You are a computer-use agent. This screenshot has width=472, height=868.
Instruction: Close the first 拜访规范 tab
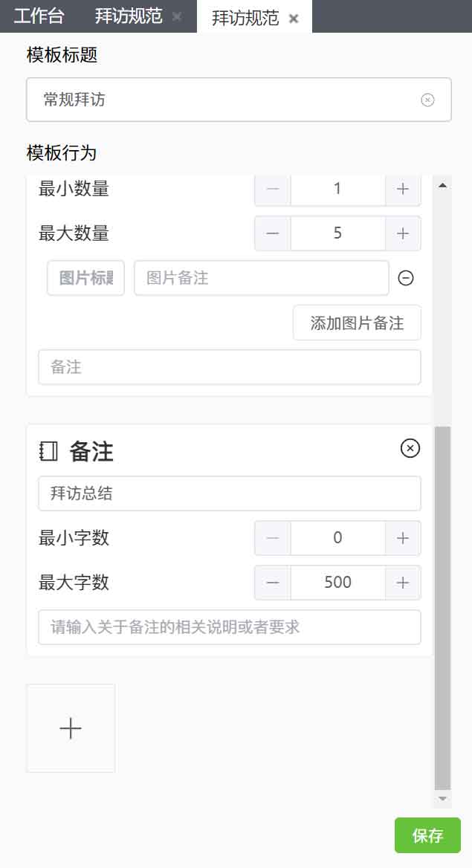(177, 16)
